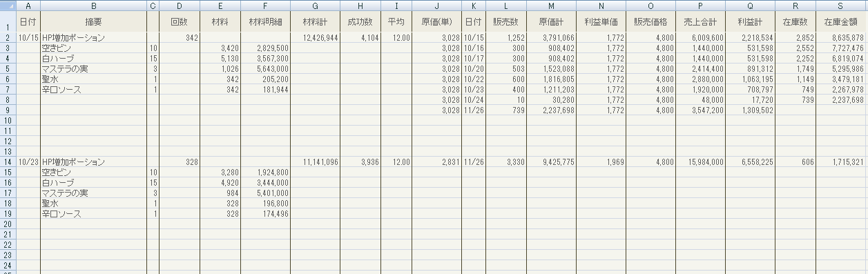Click the 在庫数 heading cell
Image resolution: width=868 pixels, height=274 pixels.
click(795, 21)
